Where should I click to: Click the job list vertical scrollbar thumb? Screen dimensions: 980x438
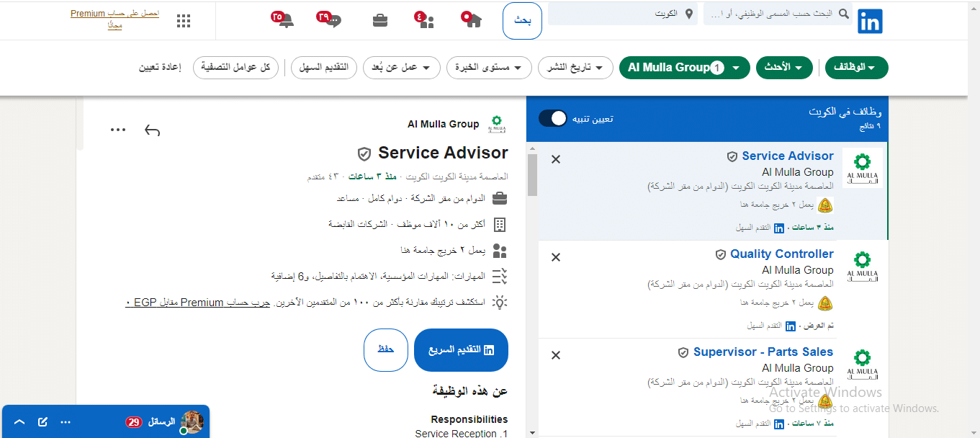(x=532, y=174)
